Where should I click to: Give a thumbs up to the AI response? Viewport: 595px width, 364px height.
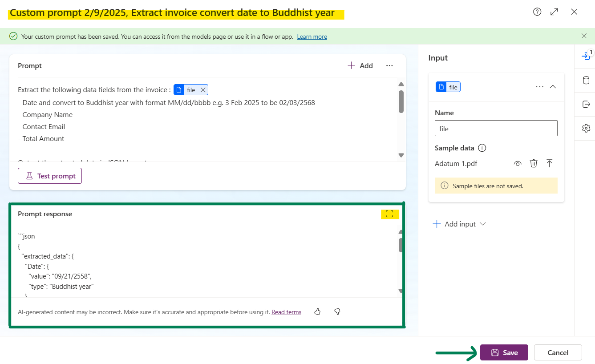coord(317,312)
